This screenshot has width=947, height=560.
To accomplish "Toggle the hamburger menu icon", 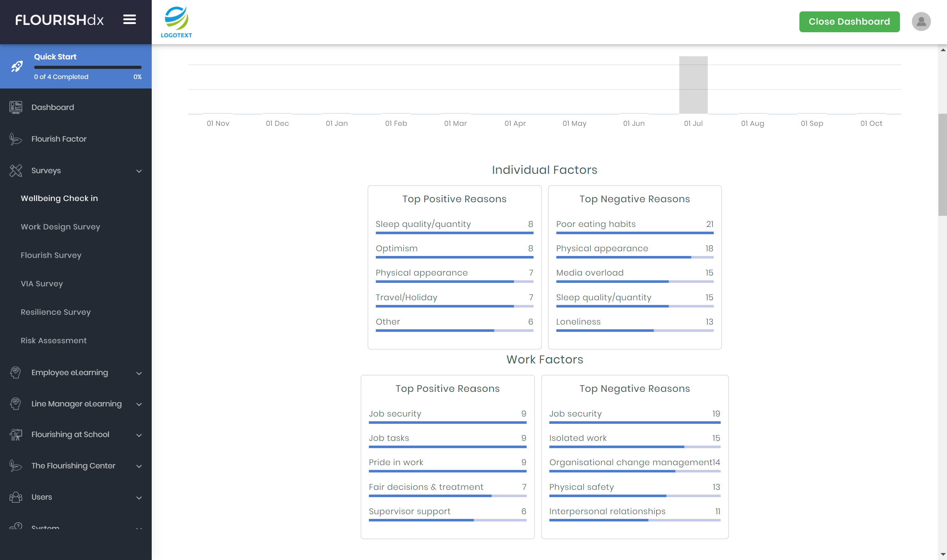I will pyautogui.click(x=130, y=20).
